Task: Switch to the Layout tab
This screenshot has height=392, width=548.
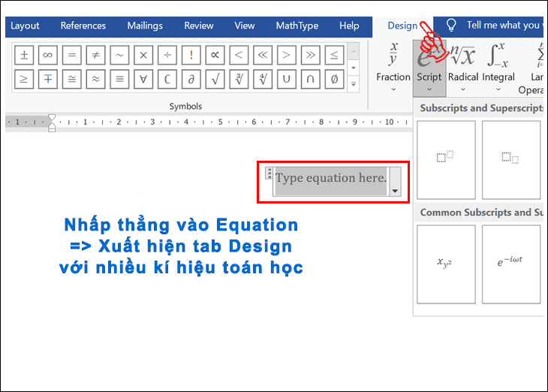Action: 25,26
